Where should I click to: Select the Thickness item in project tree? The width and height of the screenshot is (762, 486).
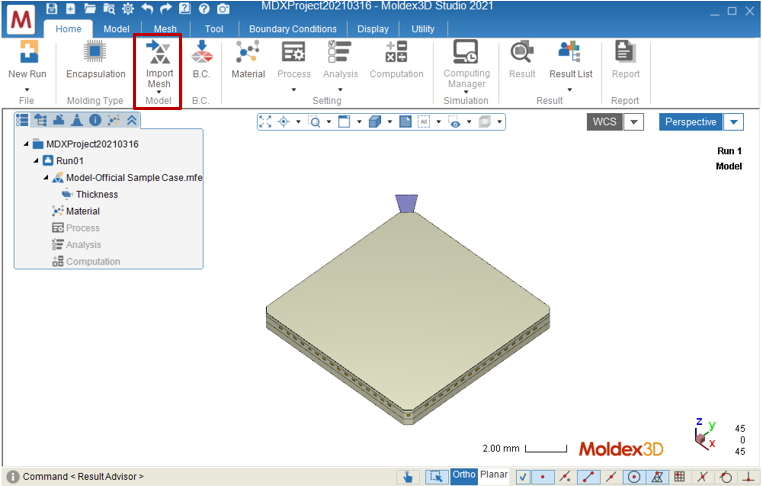[97, 194]
